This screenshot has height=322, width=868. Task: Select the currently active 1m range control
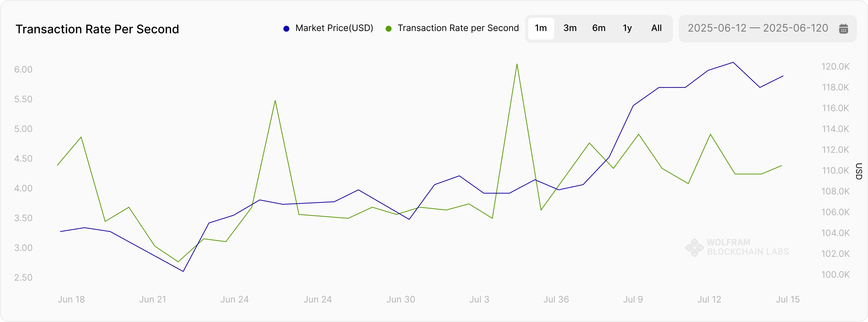coord(541,28)
